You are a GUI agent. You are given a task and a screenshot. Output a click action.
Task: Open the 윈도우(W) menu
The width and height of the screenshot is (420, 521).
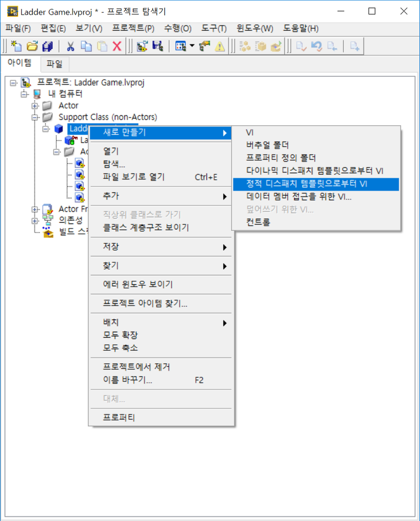pyautogui.click(x=255, y=29)
